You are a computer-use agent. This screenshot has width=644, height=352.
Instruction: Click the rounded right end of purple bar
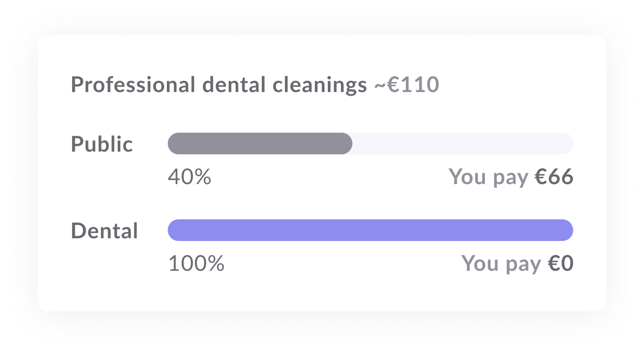click(x=567, y=230)
